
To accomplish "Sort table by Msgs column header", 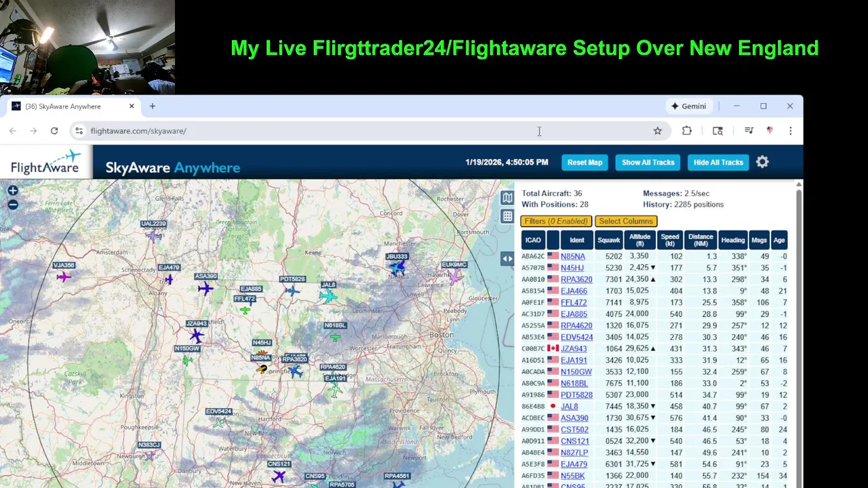I will (759, 240).
